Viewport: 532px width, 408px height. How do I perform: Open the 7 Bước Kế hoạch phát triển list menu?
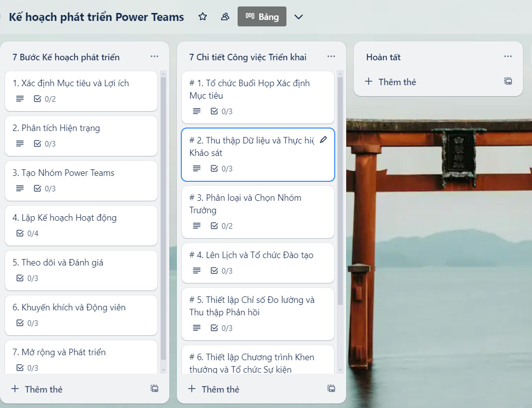click(154, 57)
